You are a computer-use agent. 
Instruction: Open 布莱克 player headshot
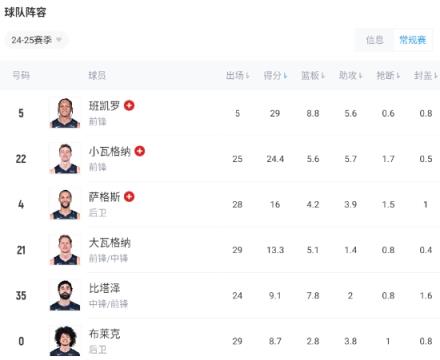(x=65, y=341)
